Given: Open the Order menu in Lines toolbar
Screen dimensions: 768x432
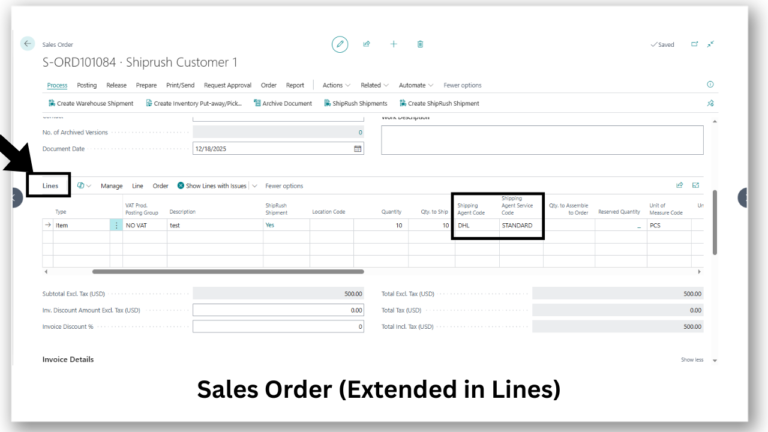Looking at the screenshot, I should [160, 186].
